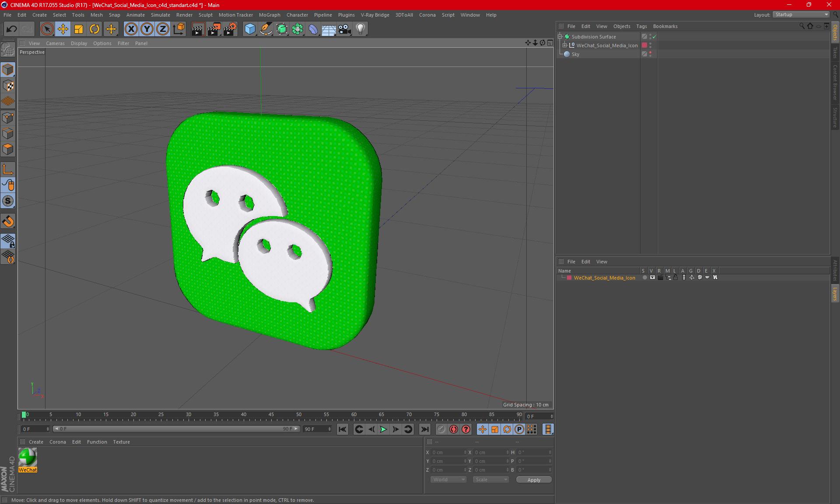Open Edit Render Settings
This screenshot has width=840, height=504.
[x=230, y=29]
